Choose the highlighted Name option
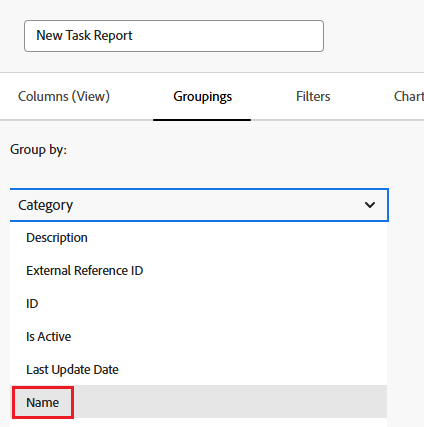The width and height of the screenshot is (424, 427). click(x=199, y=402)
